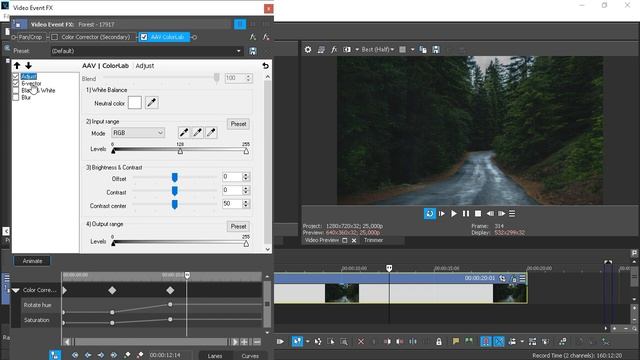The width and height of the screenshot is (640, 360).
Task: Jump to first keyframe
Action: click(75, 355)
